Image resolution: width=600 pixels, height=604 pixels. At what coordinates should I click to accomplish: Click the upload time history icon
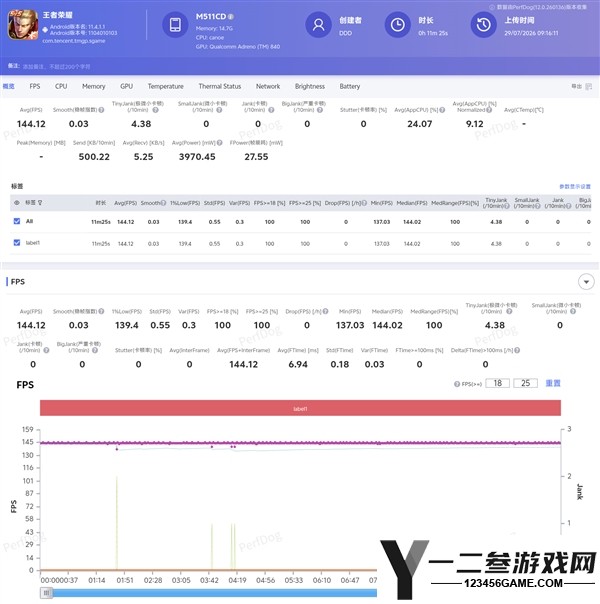[x=484, y=25]
